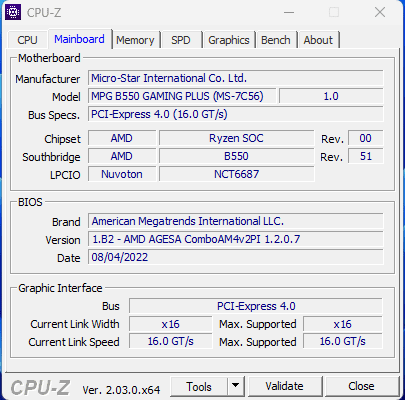Click the Graphic Interface Bus value PCI-Express 4.0
The image size is (405, 400).
point(256,306)
